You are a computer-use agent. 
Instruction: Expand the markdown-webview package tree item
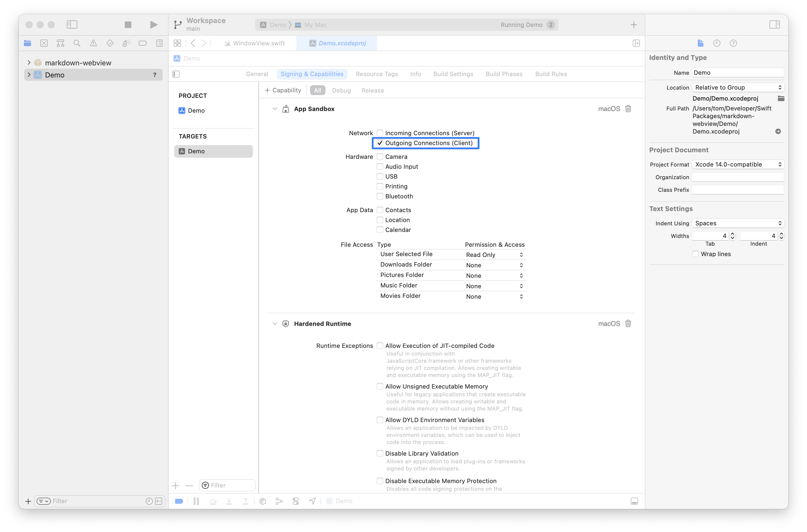pyautogui.click(x=29, y=62)
